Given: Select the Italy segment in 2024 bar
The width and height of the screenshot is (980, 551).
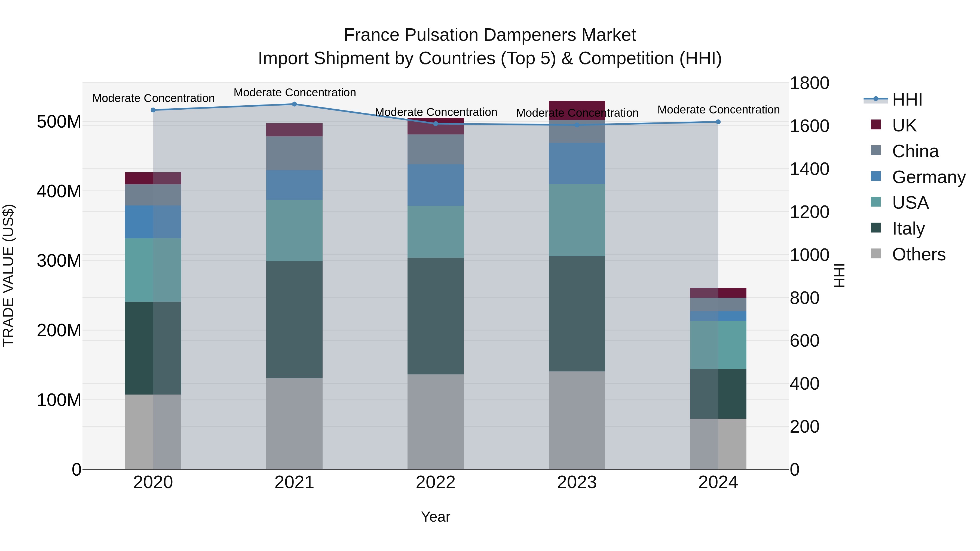Looking at the screenshot, I should click(x=718, y=393).
